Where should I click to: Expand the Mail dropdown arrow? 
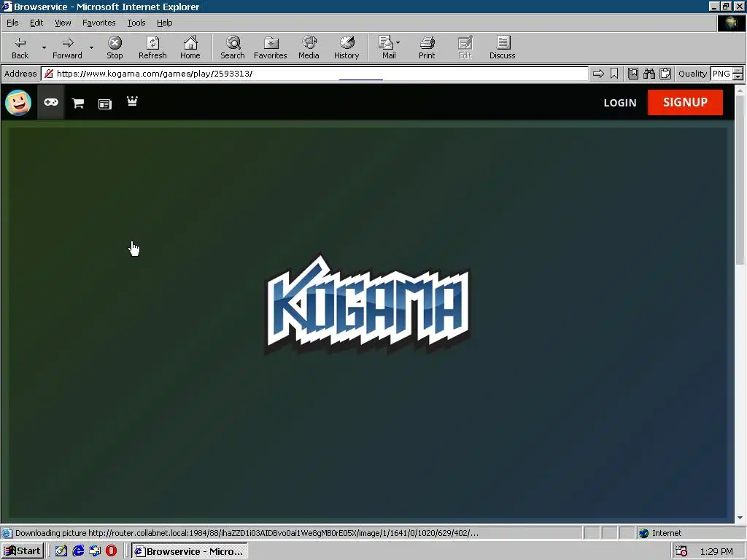pyautogui.click(x=398, y=43)
